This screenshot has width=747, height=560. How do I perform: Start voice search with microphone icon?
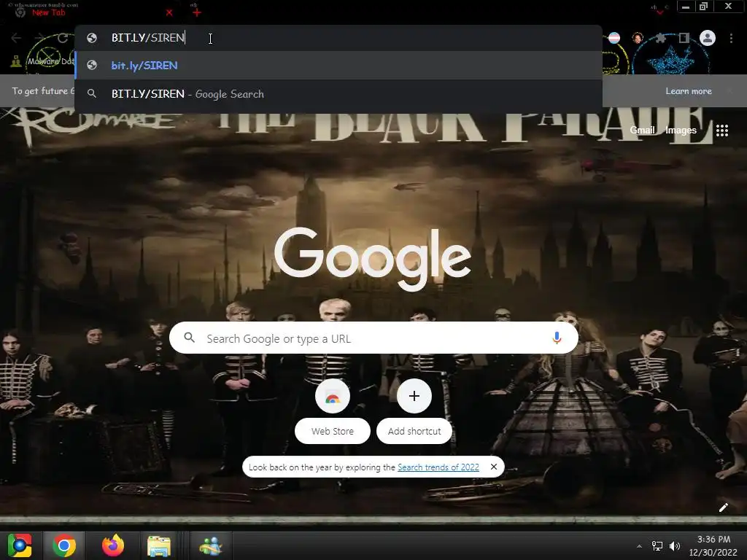point(557,338)
